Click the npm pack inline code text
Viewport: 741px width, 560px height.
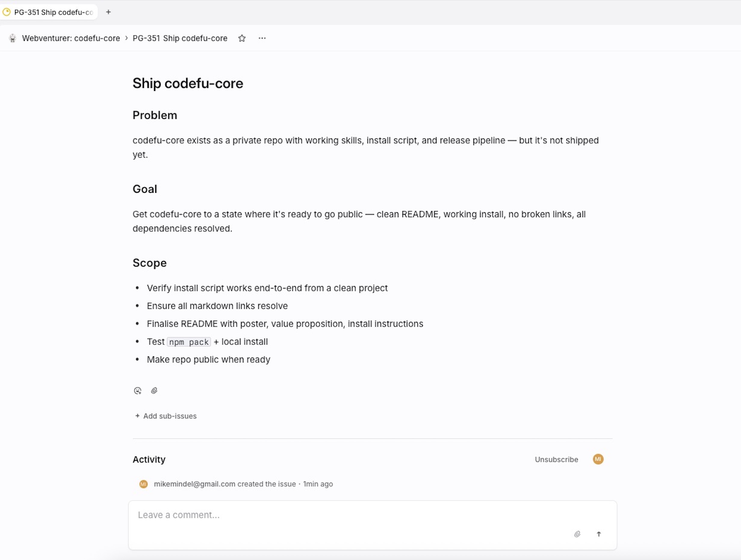tap(189, 342)
